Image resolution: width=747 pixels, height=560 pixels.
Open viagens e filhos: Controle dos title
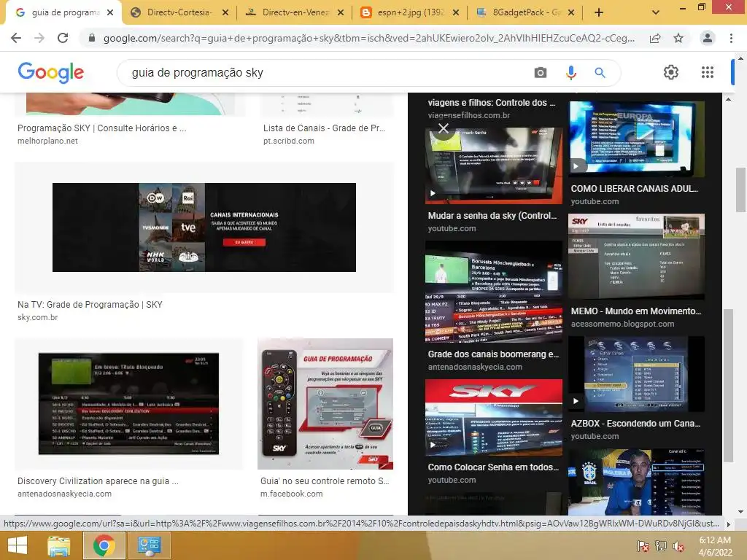[x=492, y=102]
